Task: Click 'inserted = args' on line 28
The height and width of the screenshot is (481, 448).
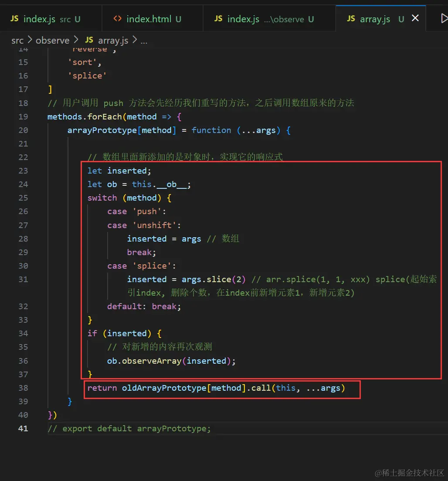Action: (x=164, y=239)
